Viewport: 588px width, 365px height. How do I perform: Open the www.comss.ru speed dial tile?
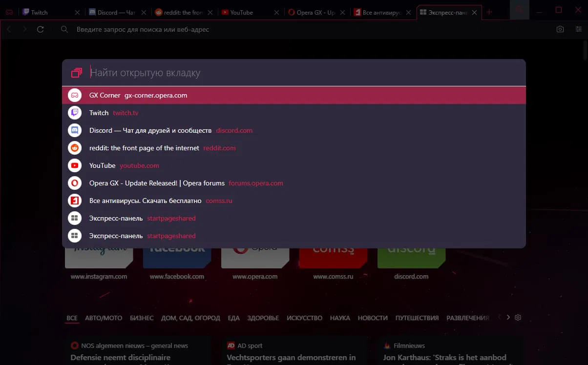tap(333, 259)
